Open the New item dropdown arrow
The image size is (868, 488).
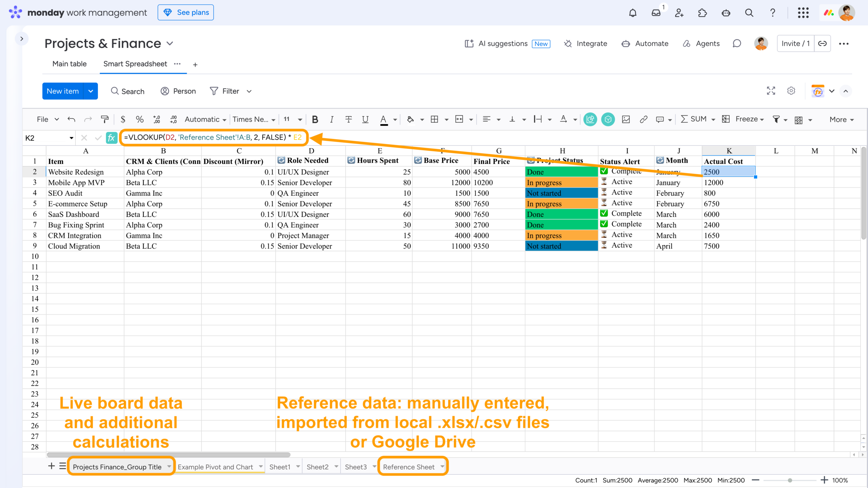click(91, 91)
